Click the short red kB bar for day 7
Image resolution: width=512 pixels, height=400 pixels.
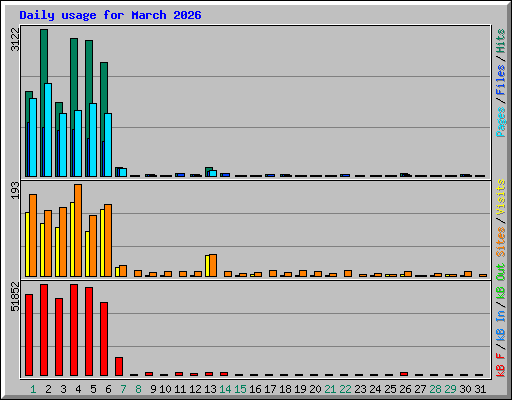pyautogui.click(x=119, y=366)
